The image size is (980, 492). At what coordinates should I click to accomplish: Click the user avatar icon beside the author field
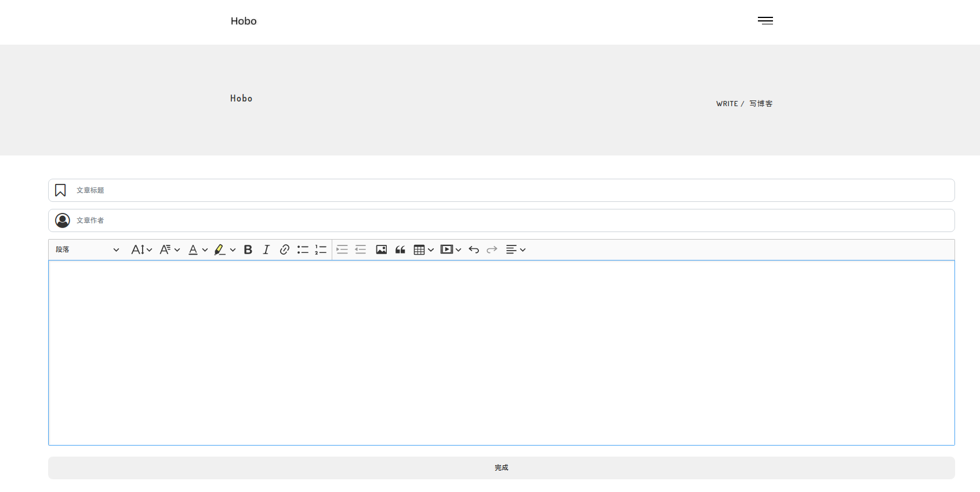tap(63, 220)
